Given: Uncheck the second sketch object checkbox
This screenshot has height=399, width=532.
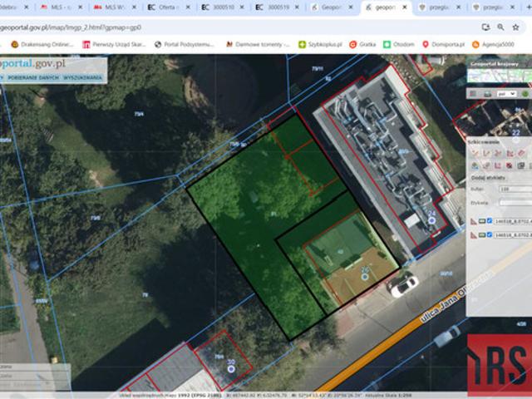Looking at the screenshot, I should (x=490, y=234).
